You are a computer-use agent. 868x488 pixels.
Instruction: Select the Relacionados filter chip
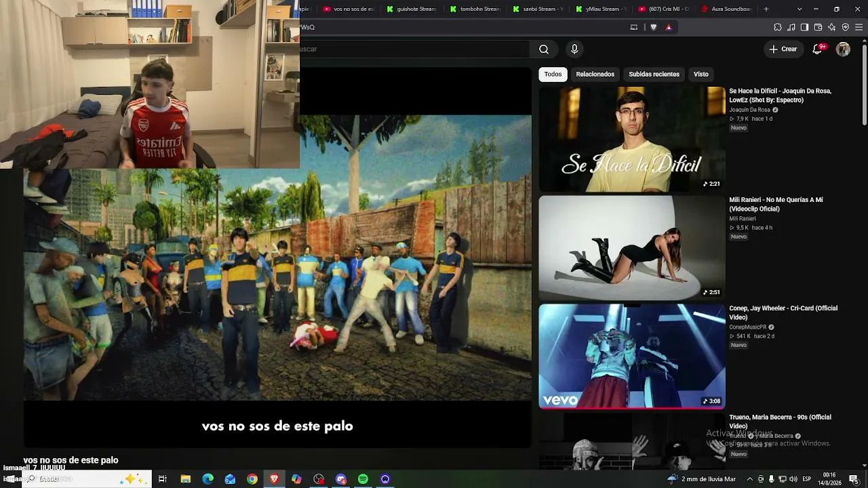[595, 74]
